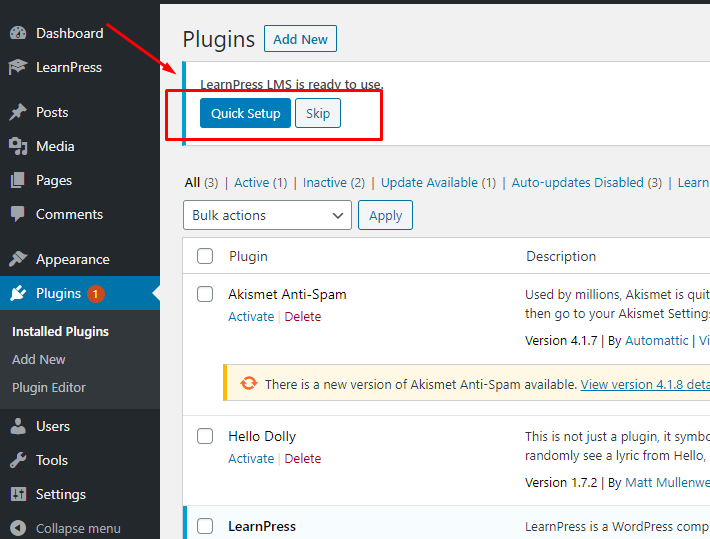The image size is (710, 539).
Task: Open the Settings menu in sidebar
Action: point(60,494)
